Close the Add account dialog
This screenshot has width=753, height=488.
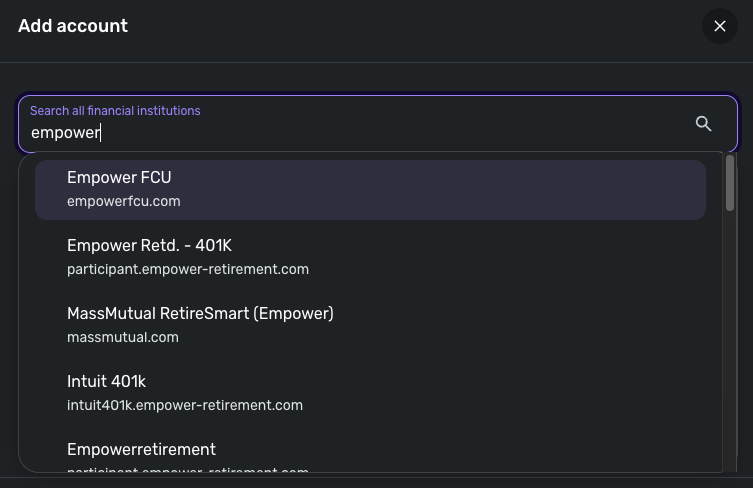tap(719, 27)
